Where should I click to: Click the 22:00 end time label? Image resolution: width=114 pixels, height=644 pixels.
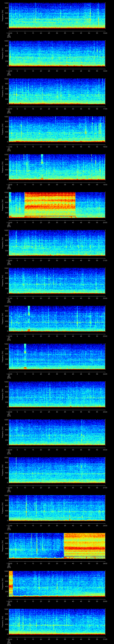[105, 298]
